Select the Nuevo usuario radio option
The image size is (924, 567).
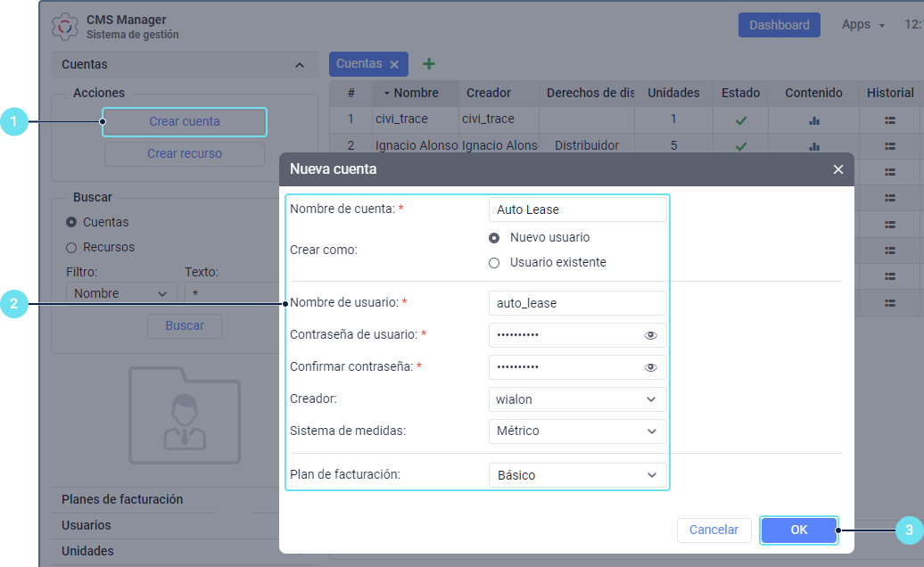pyautogui.click(x=494, y=238)
